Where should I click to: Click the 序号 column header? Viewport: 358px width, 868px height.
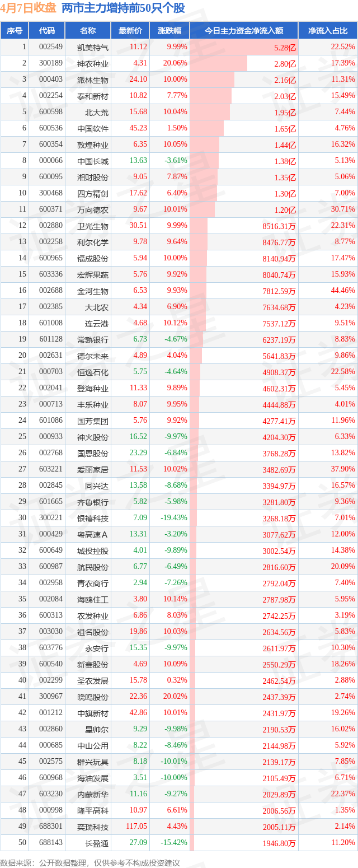[x=15, y=31]
